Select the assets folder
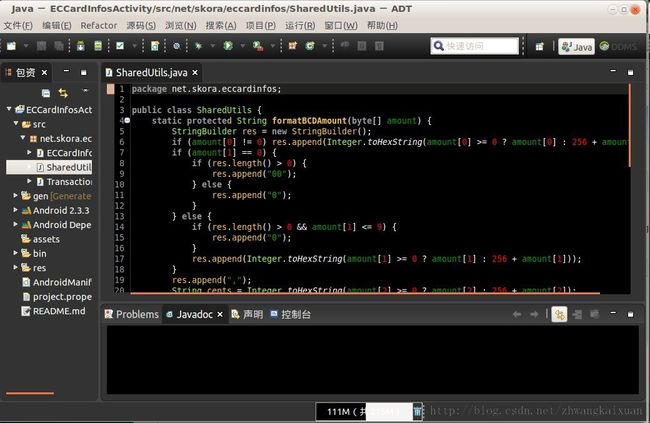This screenshot has width=650, height=423. pyautogui.click(x=40, y=239)
